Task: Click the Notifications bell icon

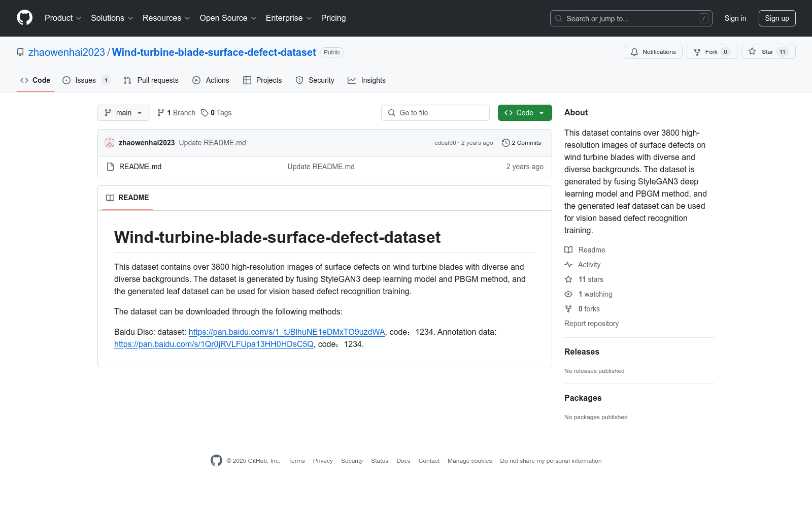Action: pyautogui.click(x=634, y=52)
